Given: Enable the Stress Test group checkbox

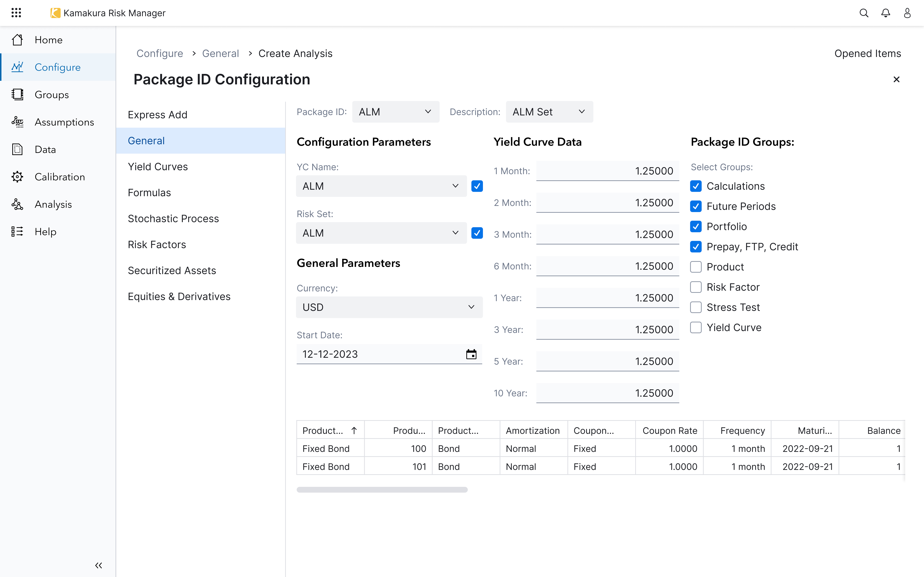Looking at the screenshot, I should tap(696, 307).
